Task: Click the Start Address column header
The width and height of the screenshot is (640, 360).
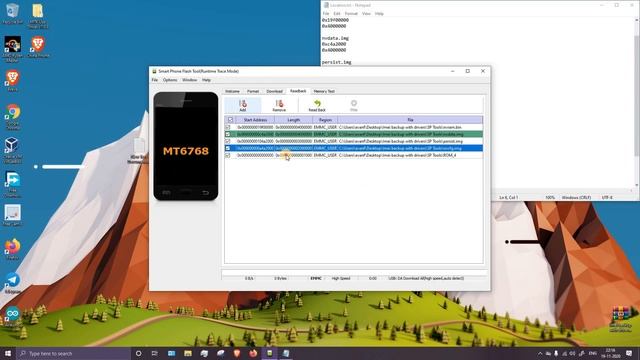Action: coord(255,120)
